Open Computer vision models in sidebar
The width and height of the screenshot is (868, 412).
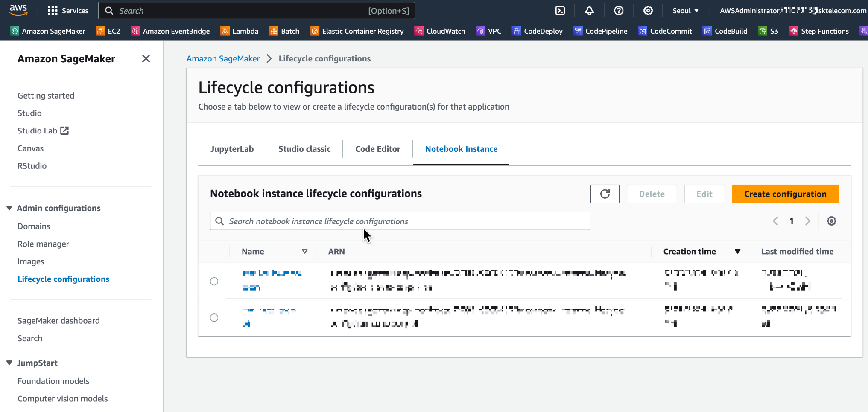pos(62,399)
